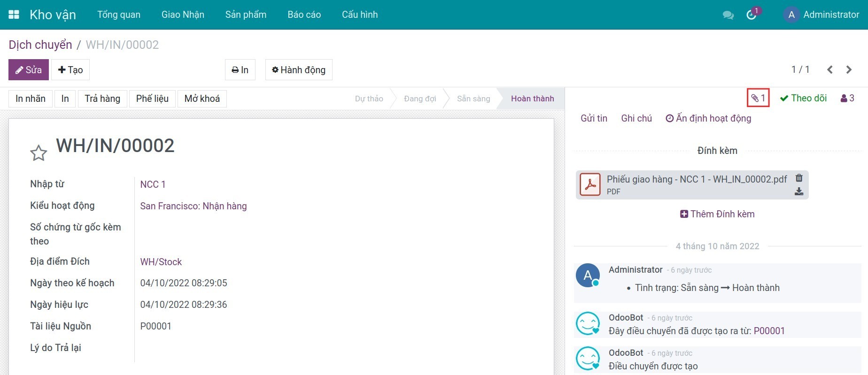868x375 pixels.
Task: Download the Phiếu giao hàng PDF
Action: (799, 191)
